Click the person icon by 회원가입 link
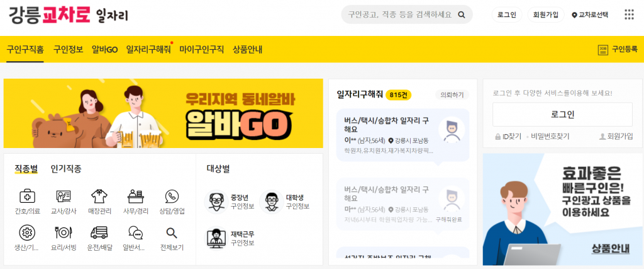 click(x=602, y=136)
